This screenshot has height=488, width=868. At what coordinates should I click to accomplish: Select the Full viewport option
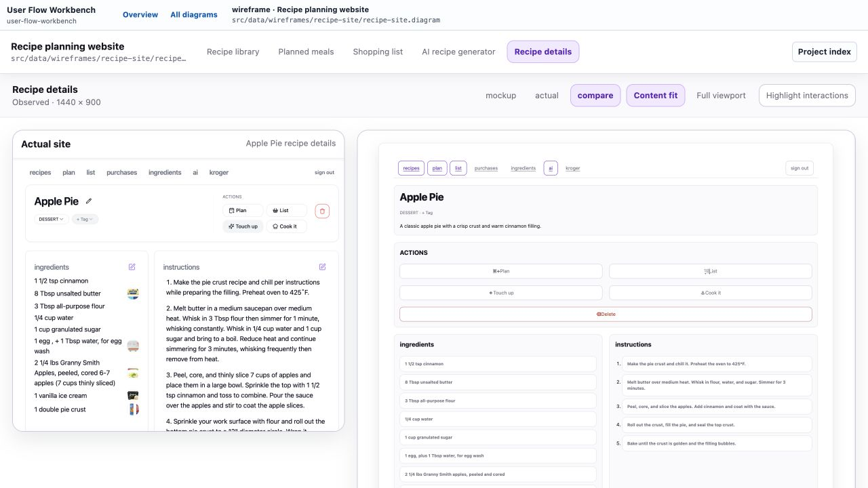point(721,96)
